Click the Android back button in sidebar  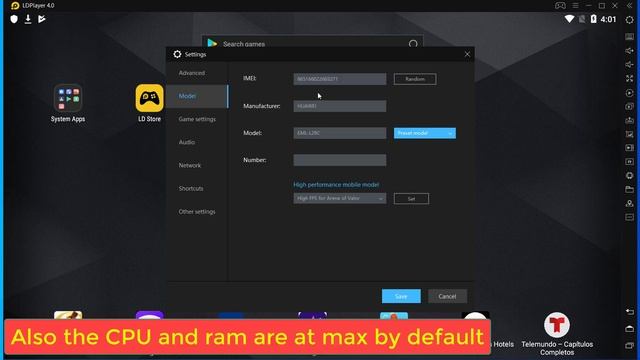coord(629,312)
